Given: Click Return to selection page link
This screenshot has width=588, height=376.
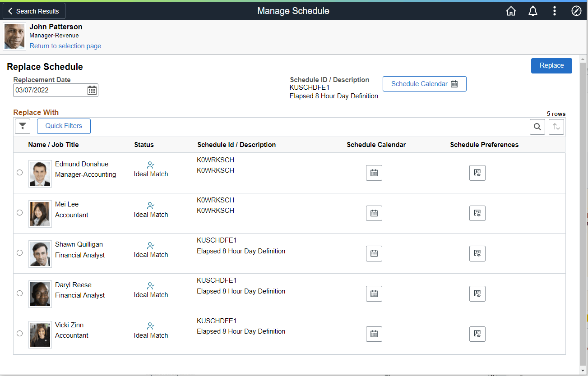Looking at the screenshot, I should pos(65,46).
